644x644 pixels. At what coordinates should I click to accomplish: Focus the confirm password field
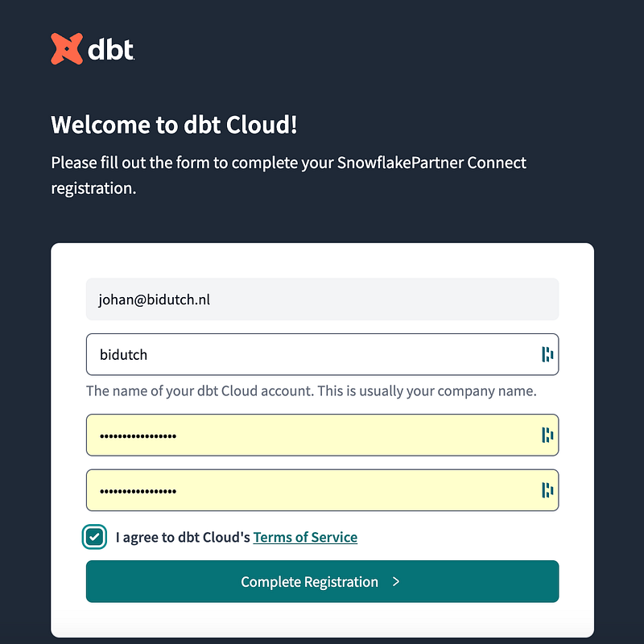coord(323,490)
